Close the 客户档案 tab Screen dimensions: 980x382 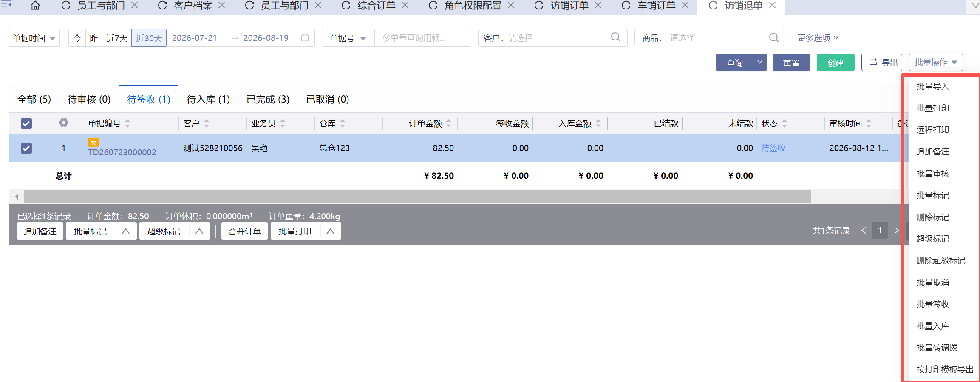(x=222, y=5)
